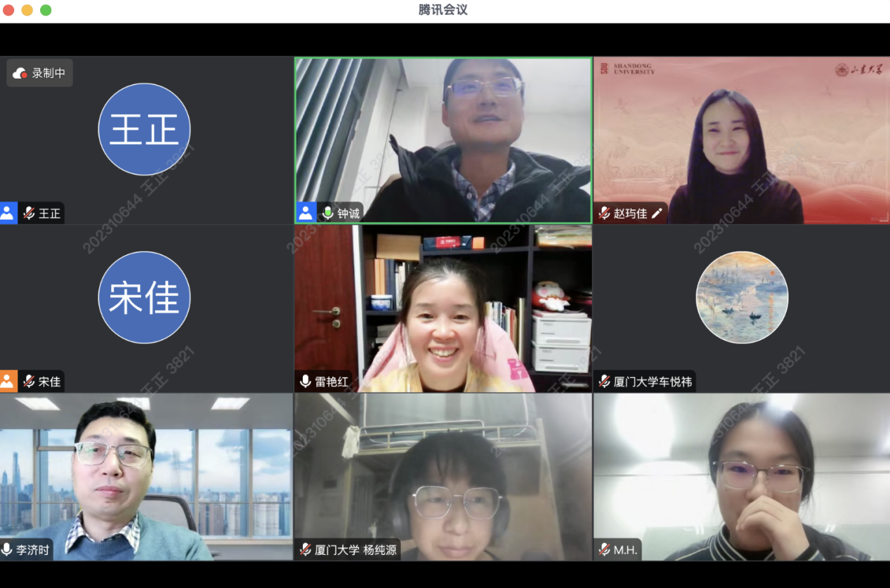Click the muted microphone icon beside M.H.
The image size is (890, 588).
[604, 549]
